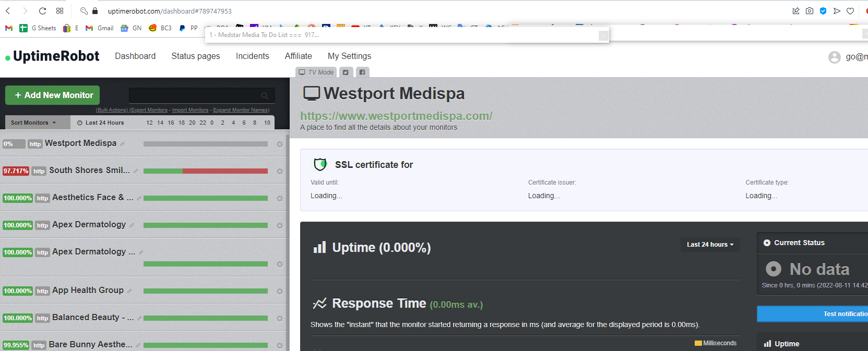868x351 pixels.
Task: Open settings gear for Westport Medispa monitor
Action: coord(280,144)
